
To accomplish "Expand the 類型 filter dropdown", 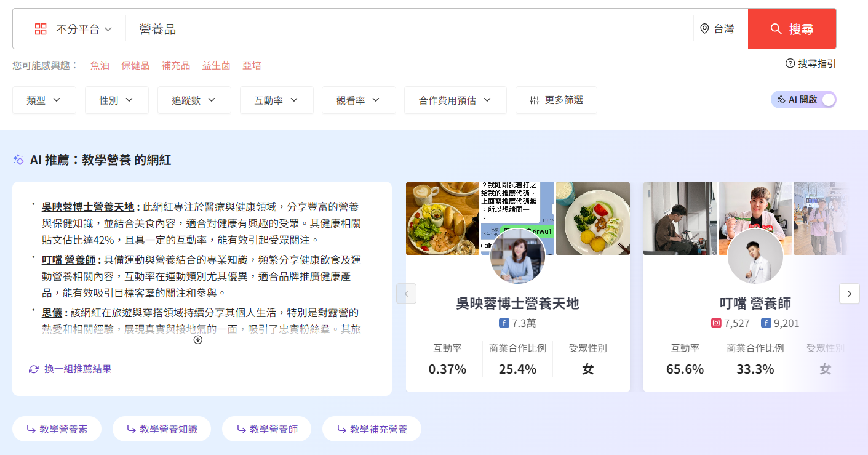I will point(44,100).
